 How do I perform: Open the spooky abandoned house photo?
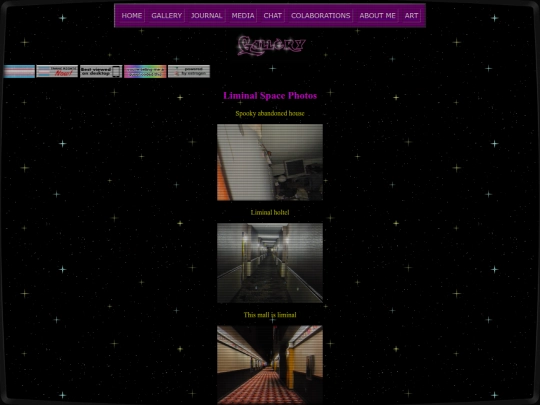point(270,162)
